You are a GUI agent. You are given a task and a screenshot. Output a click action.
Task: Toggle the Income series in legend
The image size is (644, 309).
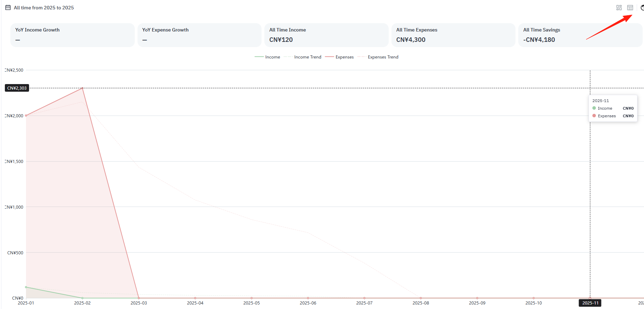click(267, 57)
